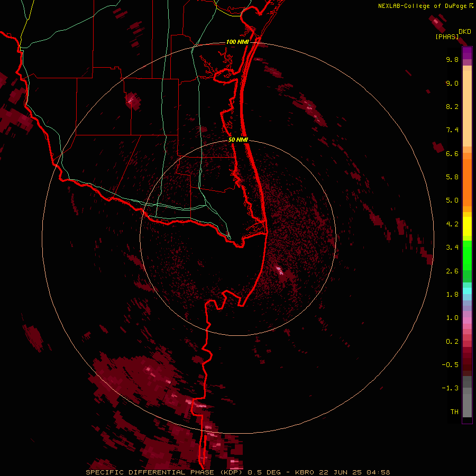The image size is (476, 476).
Task: Click the 6.6 scale value
Action: coord(452,153)
